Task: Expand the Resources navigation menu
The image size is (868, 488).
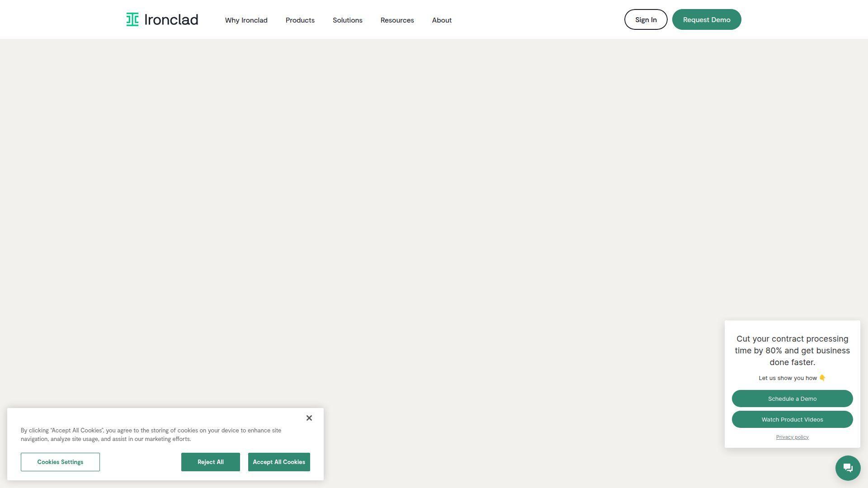Action: [x=397, y=20]
